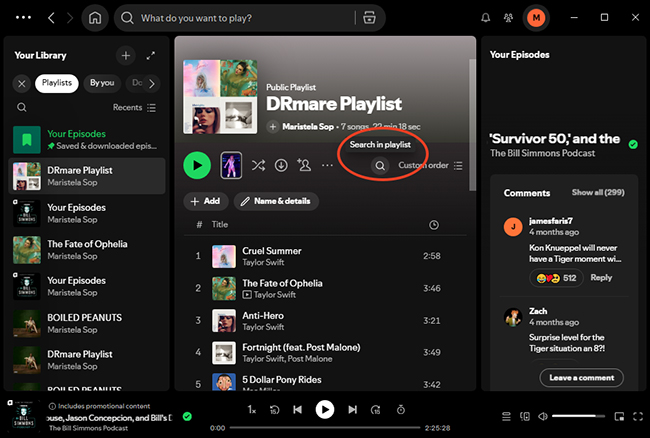
Task: Enter full screen mode
Action: point(638,416)
